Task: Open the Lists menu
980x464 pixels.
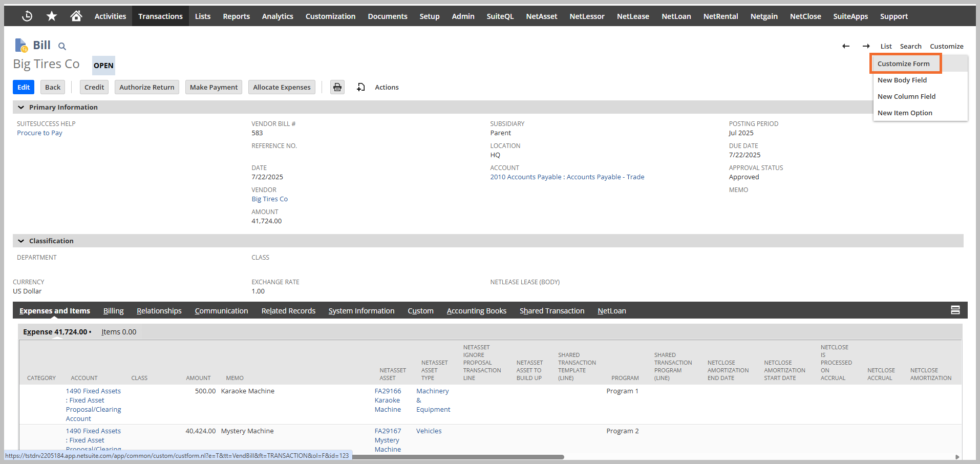Action: pyautogui.click(x=203, y=16)
